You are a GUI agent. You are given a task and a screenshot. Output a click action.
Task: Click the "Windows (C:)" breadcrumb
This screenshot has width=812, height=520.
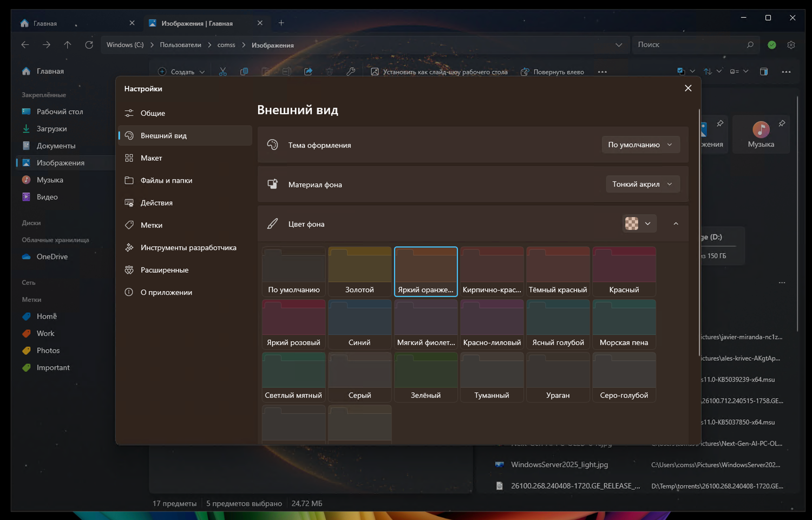tap(125, 45)
